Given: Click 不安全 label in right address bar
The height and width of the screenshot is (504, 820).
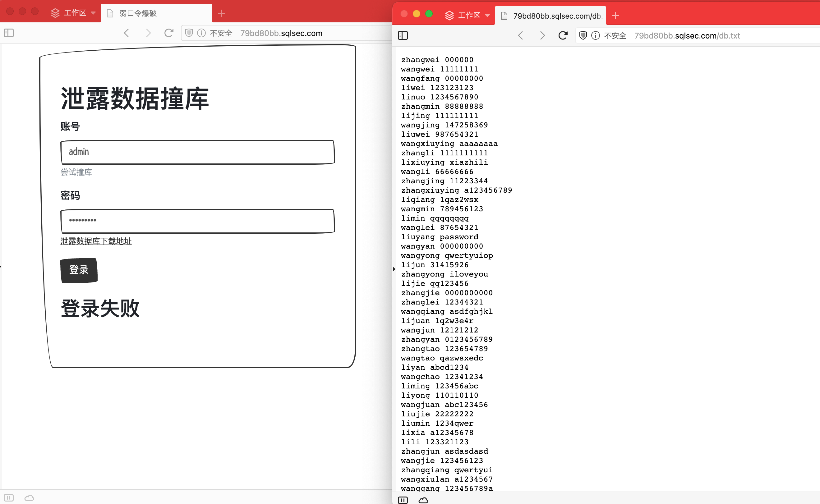Looking at the screenshot, I should [x=615, y=35].
